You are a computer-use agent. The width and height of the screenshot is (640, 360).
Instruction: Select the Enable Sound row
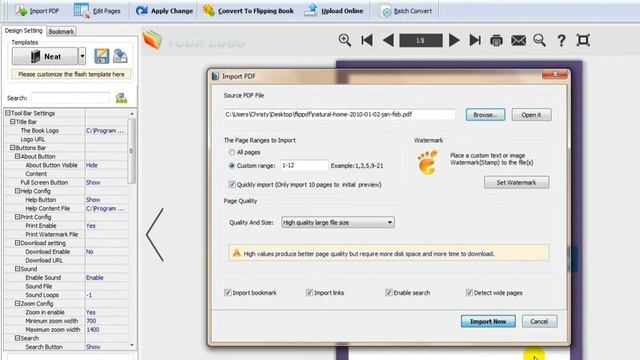[x=66, y=278]
